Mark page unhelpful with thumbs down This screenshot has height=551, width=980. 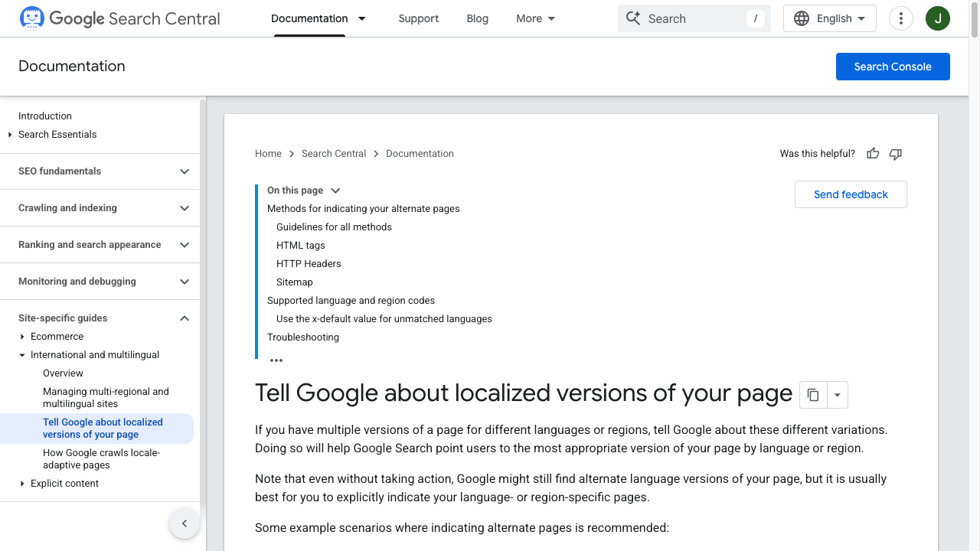tap(896, 154)
